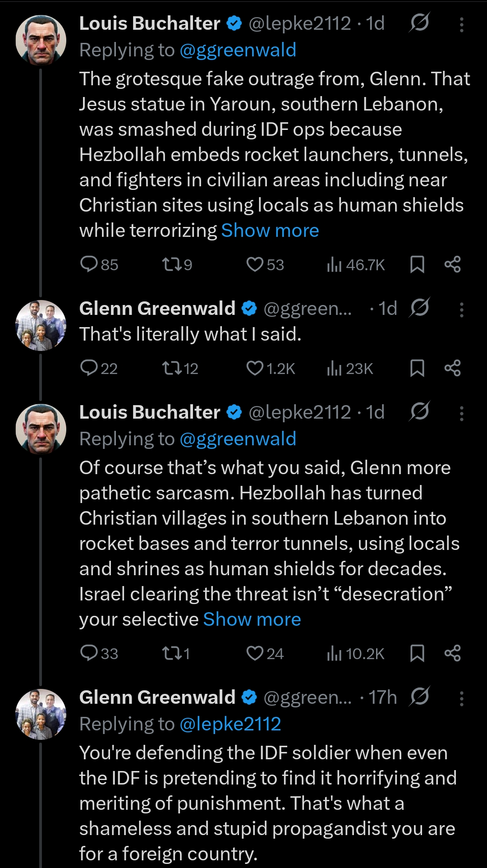Expand second Buchalter tweet with Show more
The width and height of the screenshot is (487, 868).
[252, 619]
